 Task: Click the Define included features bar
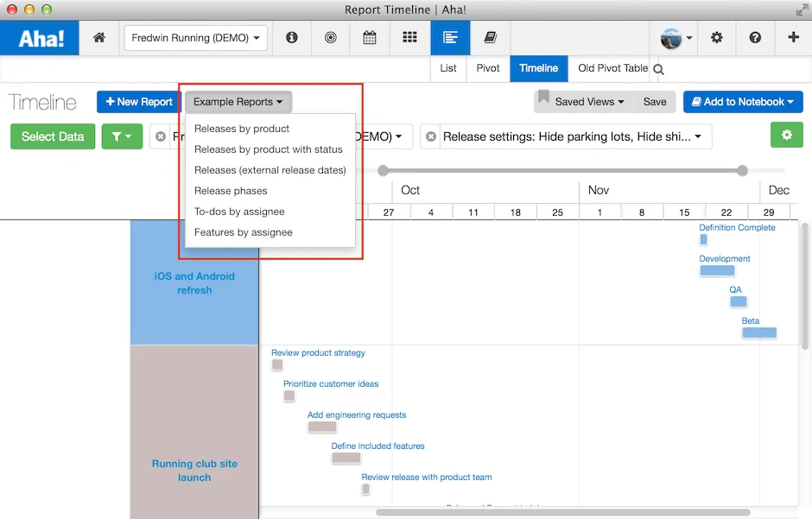(346, 458)
